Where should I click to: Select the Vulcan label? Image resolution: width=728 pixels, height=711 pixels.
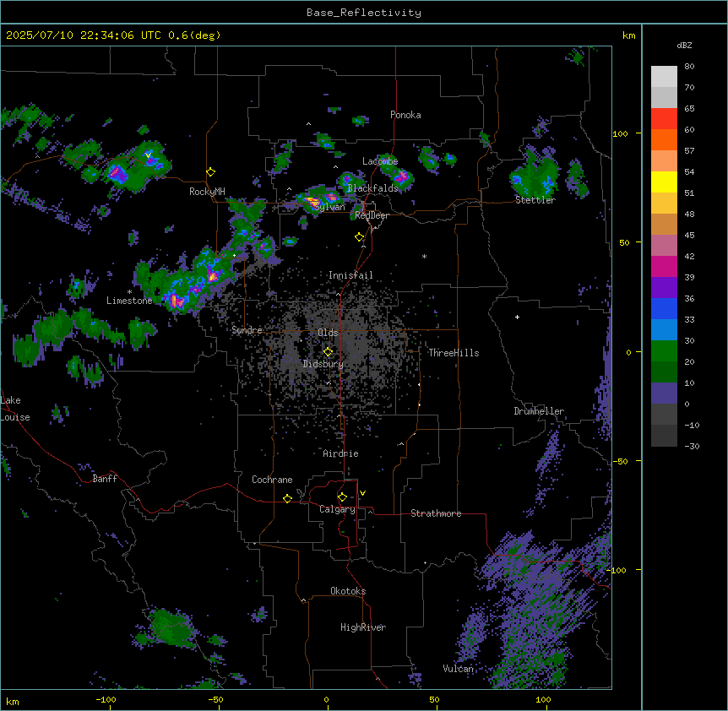point(459,669)
